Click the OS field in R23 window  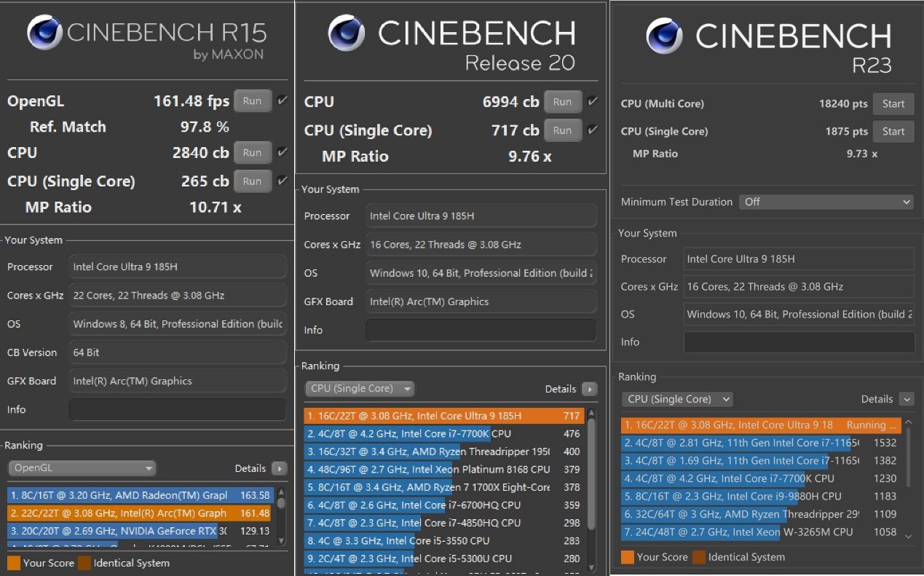[x=799, y=315]
